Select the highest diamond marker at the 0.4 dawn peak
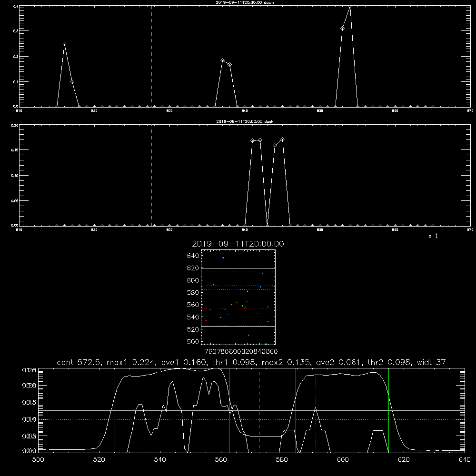The height and width of the screenshot is (476, 476). 350,7
